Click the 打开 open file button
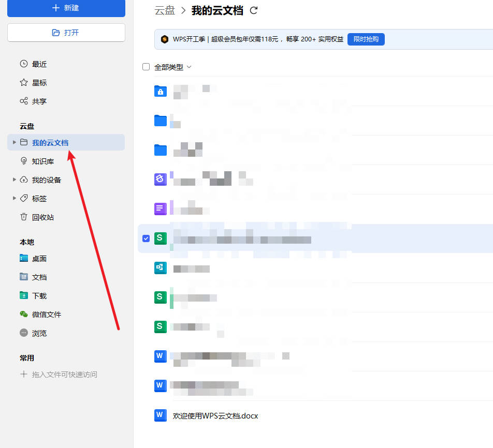This screenshot has height=448, width=493. (x=66, y=33)
